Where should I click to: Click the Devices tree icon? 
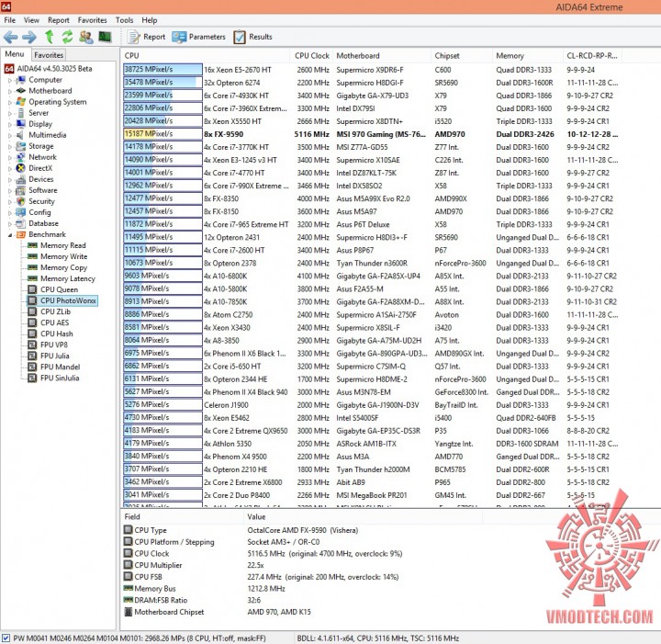(20, 179)
